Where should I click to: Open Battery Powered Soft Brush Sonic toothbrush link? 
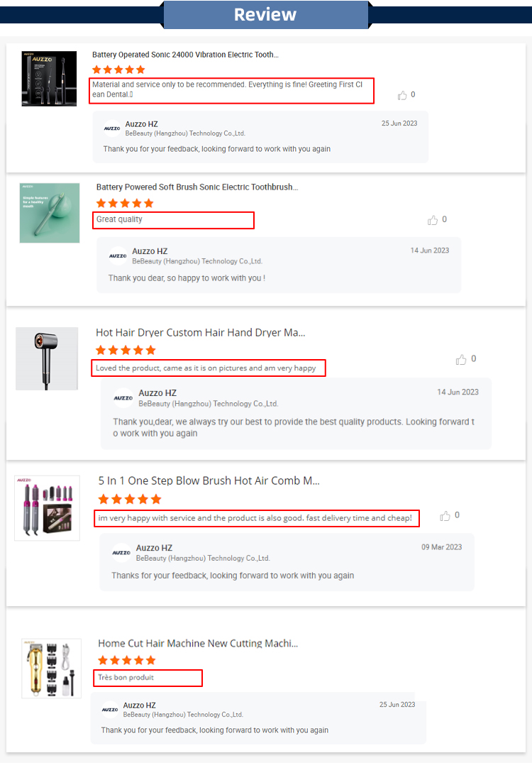(x=197, y=187)
